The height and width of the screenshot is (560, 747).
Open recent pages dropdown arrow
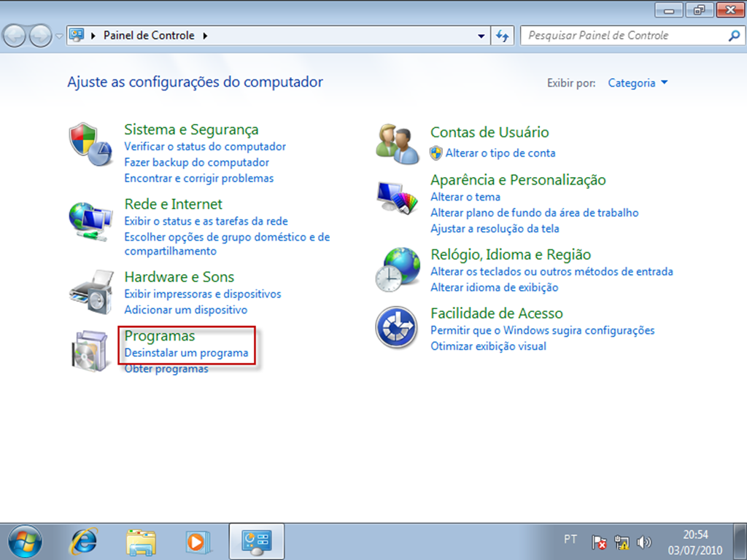59,36
